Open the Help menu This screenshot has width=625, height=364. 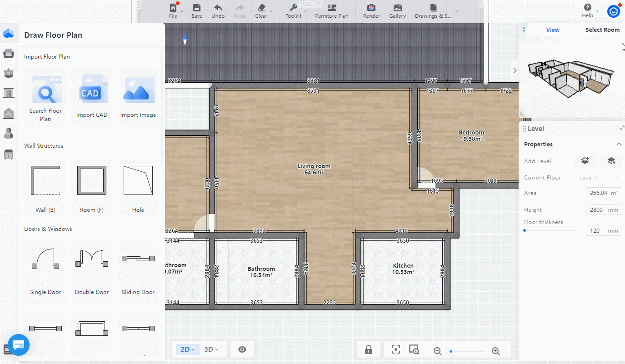coord(588,11)
